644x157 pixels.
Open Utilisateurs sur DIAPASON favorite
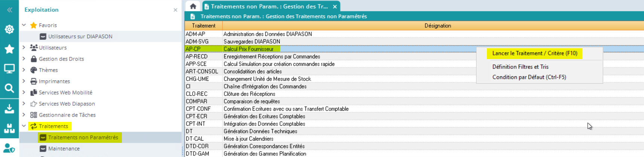pos(80,37)
